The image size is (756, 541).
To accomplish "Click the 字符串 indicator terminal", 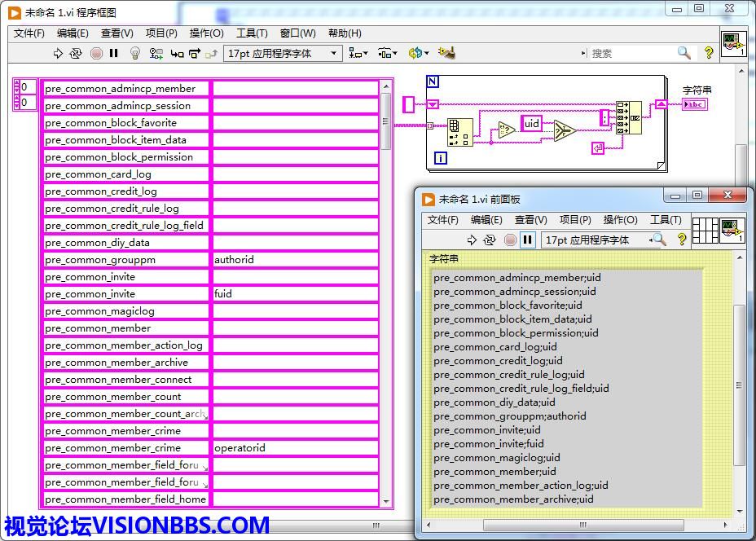I will pyautogui.click(x=695, y=104).
